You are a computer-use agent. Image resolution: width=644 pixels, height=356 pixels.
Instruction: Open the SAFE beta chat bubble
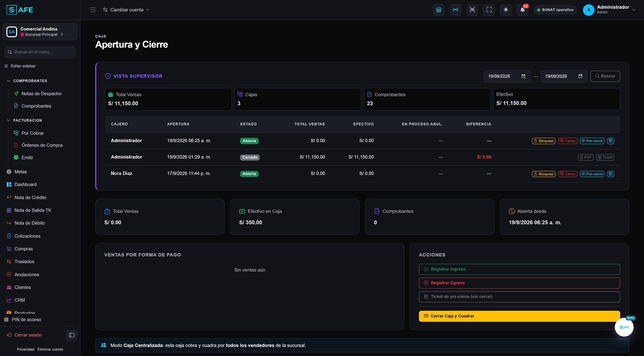click(624, 327)
